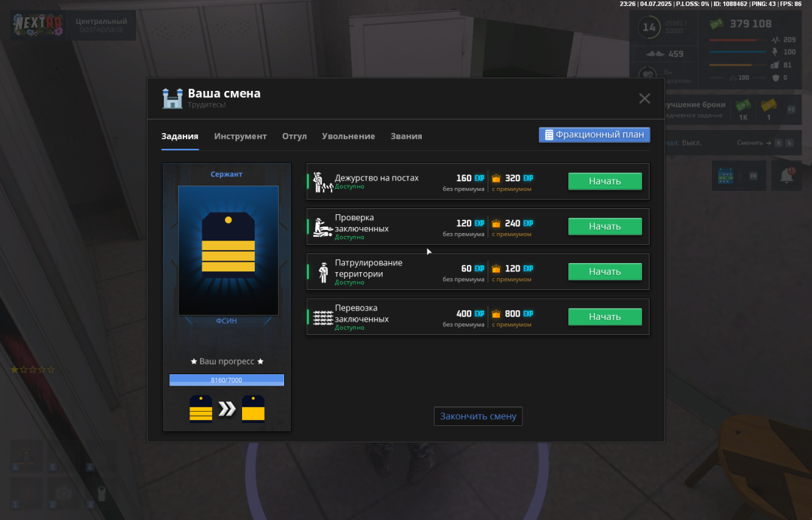This screenshot has width=812, height=520.
Task: Click the F9 key hint beside calendar
Action: pos(753,176)
